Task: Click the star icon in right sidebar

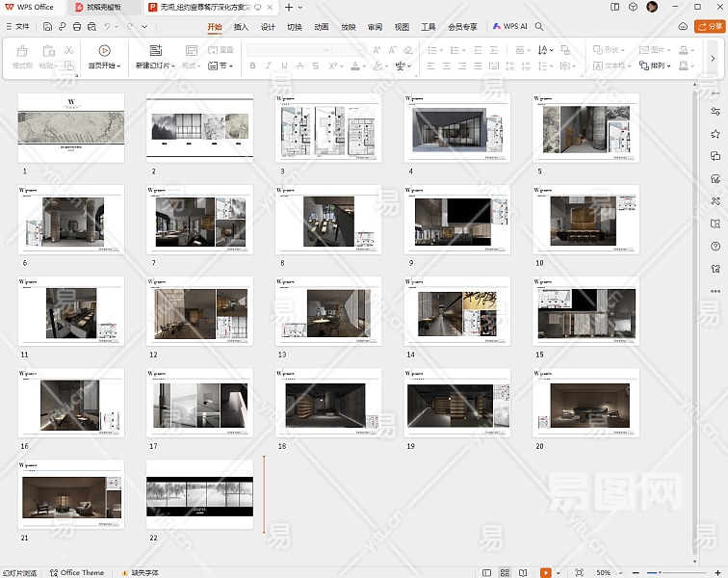Action: click(715, 134)
